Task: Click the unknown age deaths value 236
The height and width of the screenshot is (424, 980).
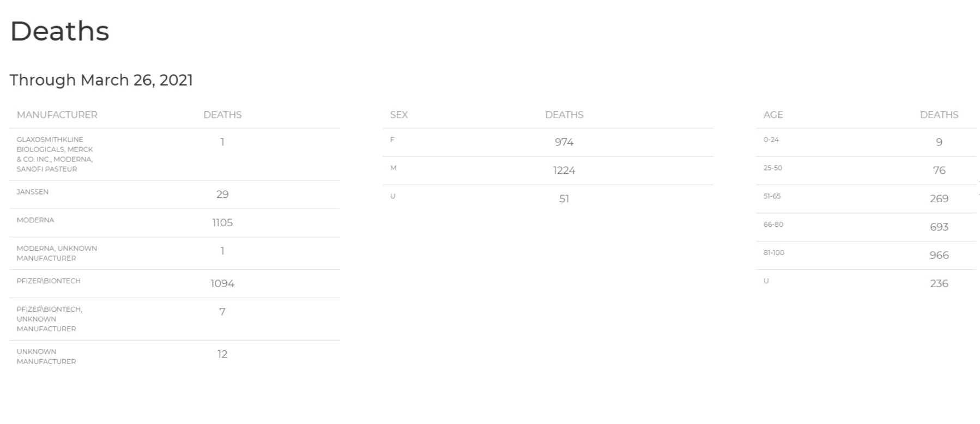Action: click(939, 283)
